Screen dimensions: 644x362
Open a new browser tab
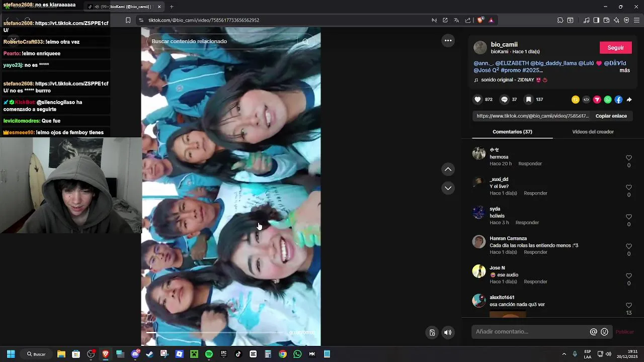(172, 7)
